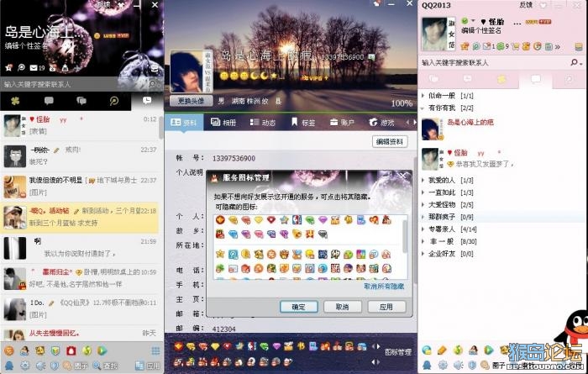Toggle the purple diamond icon in dialog's first row

323,220
